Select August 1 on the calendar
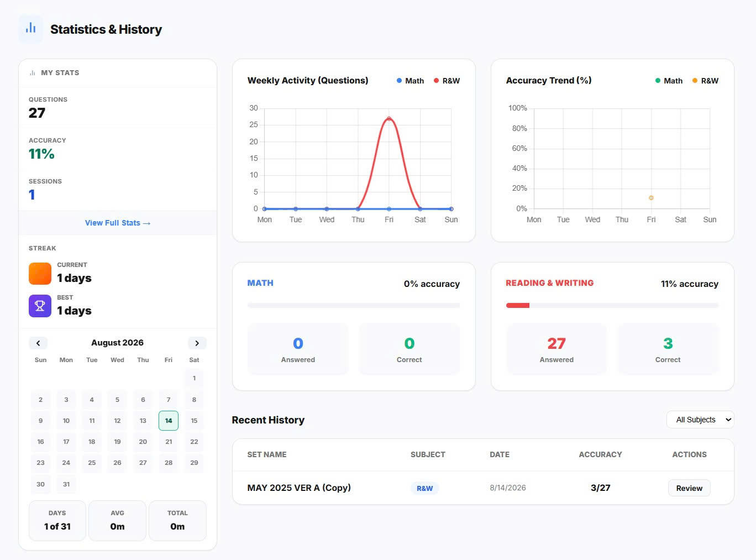The image size is (756, 560). coord(194,378)
